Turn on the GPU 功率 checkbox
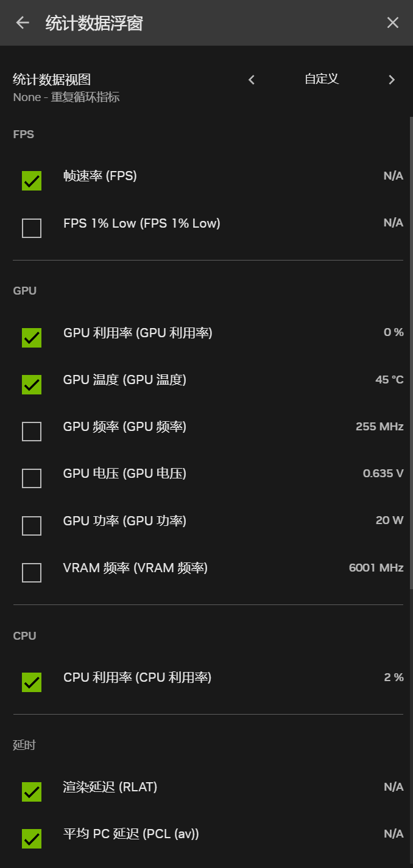The width and height of the screenshot is (413, 868). [x=32, y=525]
